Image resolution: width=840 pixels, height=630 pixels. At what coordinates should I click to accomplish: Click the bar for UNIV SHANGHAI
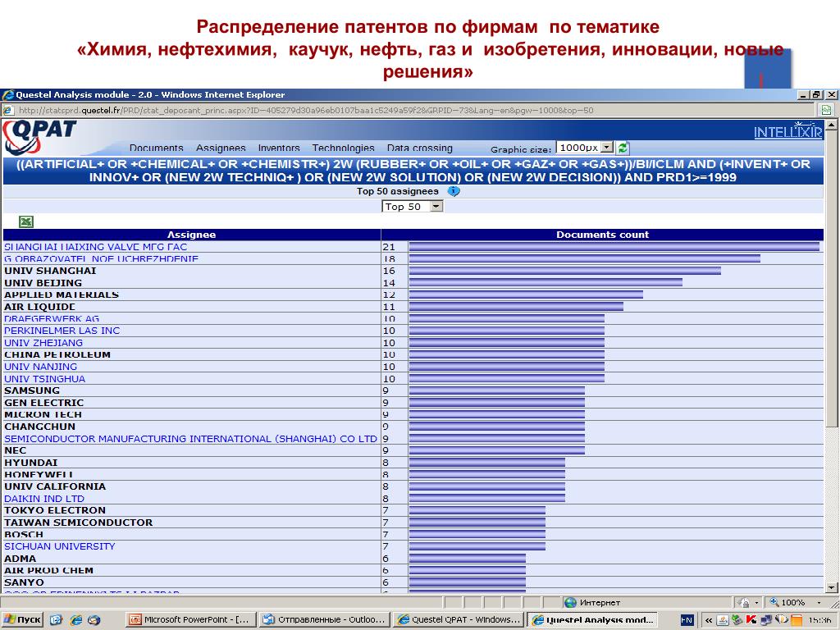pos(564,271)
